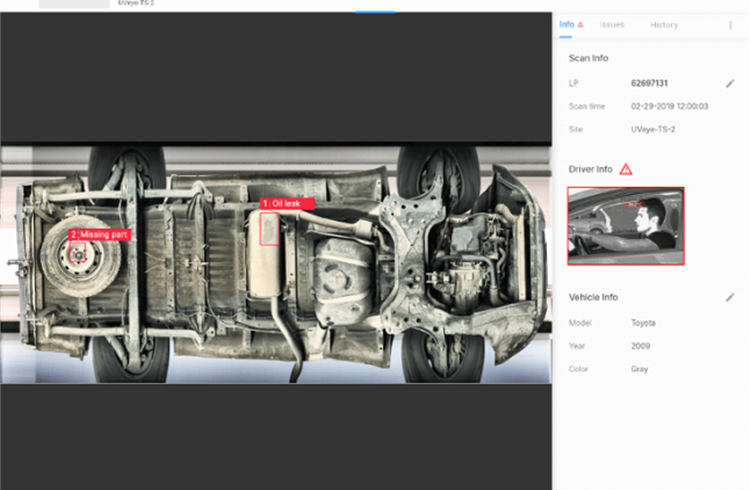
Task: Select the Oil leak issue label
Action: click(x=287, y=203)
